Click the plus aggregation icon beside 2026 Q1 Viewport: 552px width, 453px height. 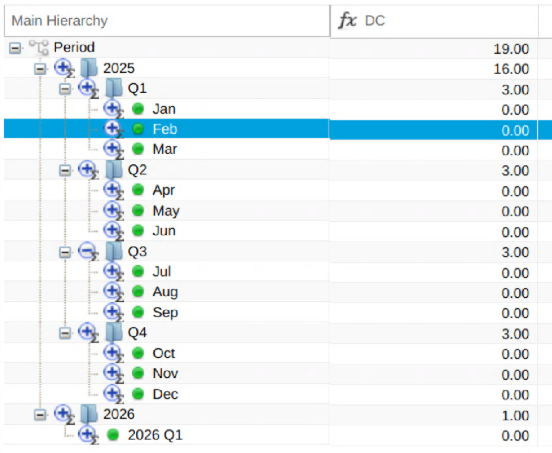point(88,435)
